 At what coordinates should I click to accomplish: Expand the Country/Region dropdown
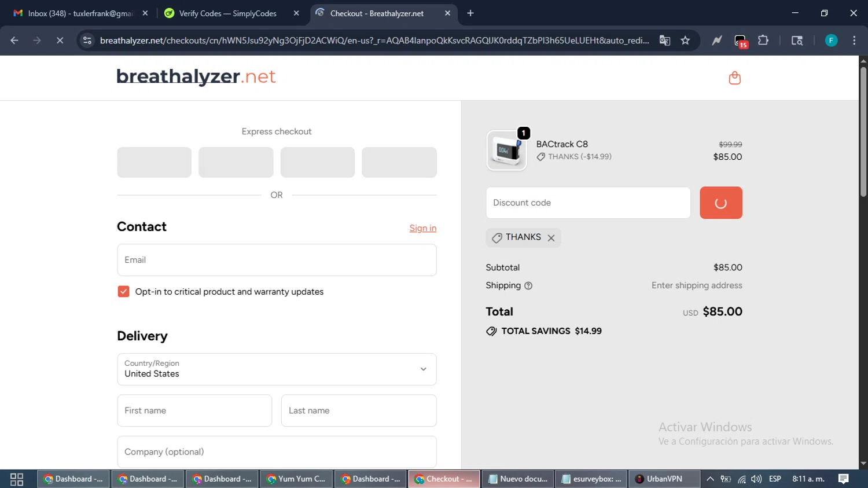[277, 369]
